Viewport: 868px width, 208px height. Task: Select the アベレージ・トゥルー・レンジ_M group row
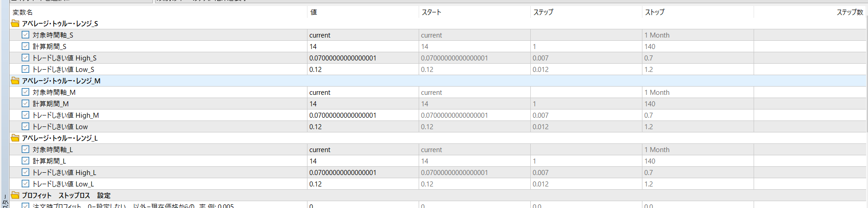[x=438, y=81]
